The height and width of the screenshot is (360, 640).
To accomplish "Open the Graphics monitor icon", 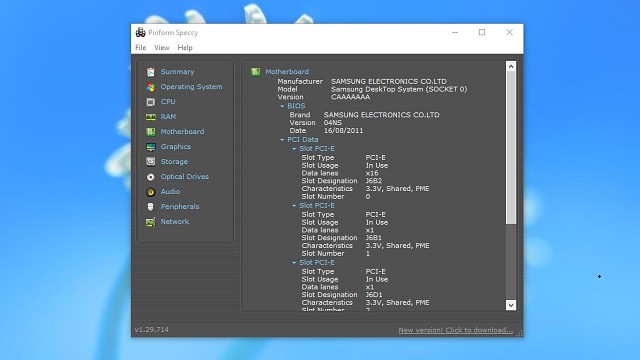I will 151,147.
